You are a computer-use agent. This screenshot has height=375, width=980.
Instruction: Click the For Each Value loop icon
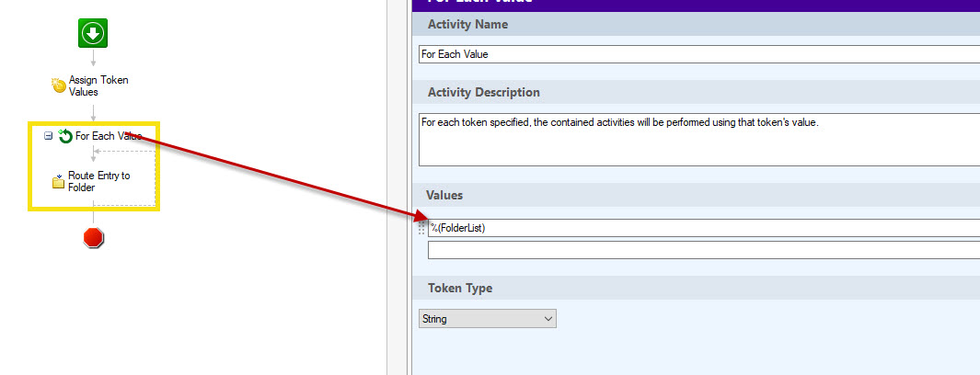click(x=65, y=136)
